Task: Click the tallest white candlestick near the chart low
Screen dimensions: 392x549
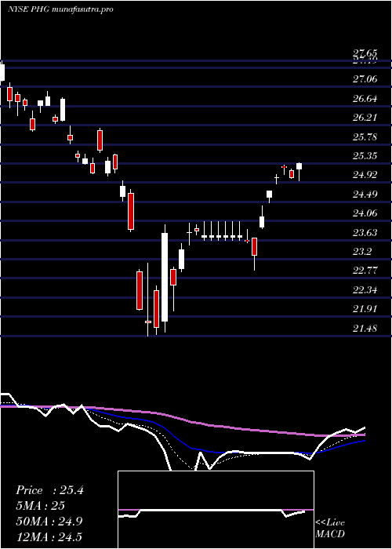Action: [165, 277]
